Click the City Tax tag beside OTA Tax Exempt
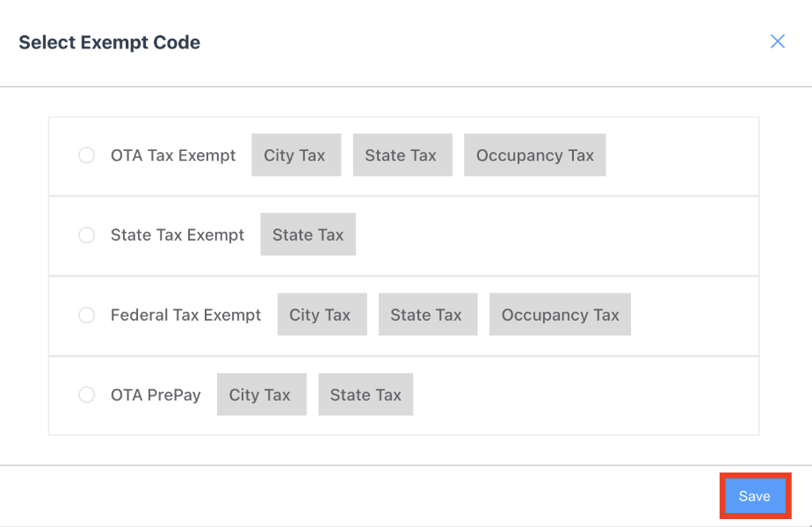Screen dimensions: 812x527 [x=295, y=155]
